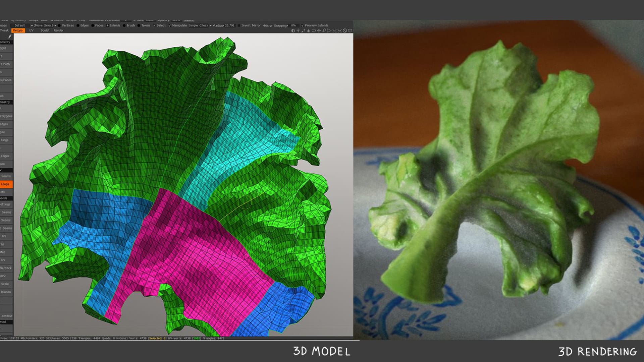Click the triangle play-shaped viewport icon
The width and height of the screenshot is (644, 362).
[329, 31]
